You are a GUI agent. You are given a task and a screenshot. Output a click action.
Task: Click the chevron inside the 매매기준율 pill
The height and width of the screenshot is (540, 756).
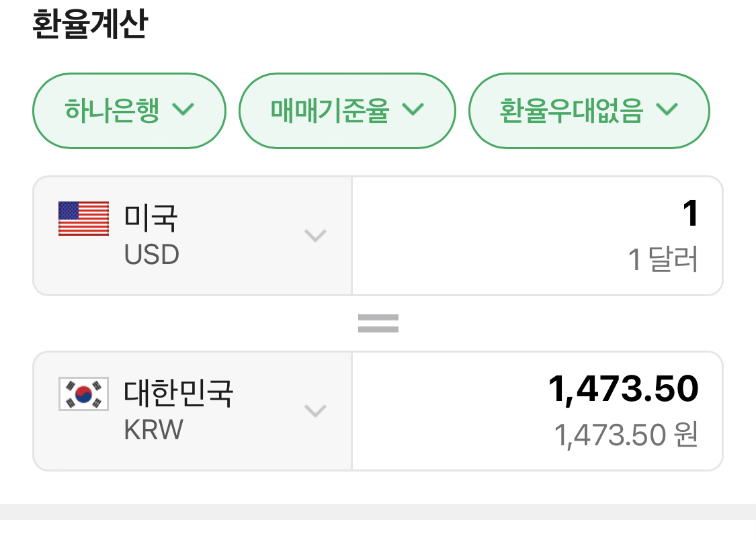click(413, 109)
